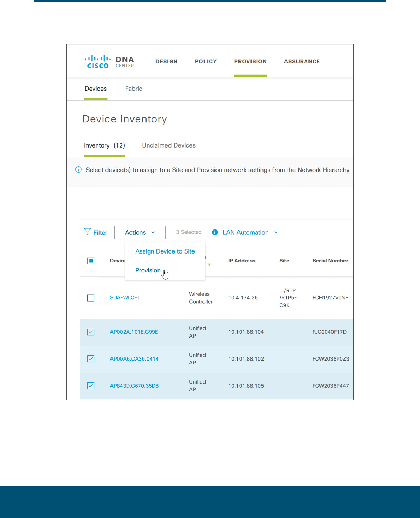The image size is (420, 518).
Task: Click the LAN Automation info icon
Action: (215, 232)
